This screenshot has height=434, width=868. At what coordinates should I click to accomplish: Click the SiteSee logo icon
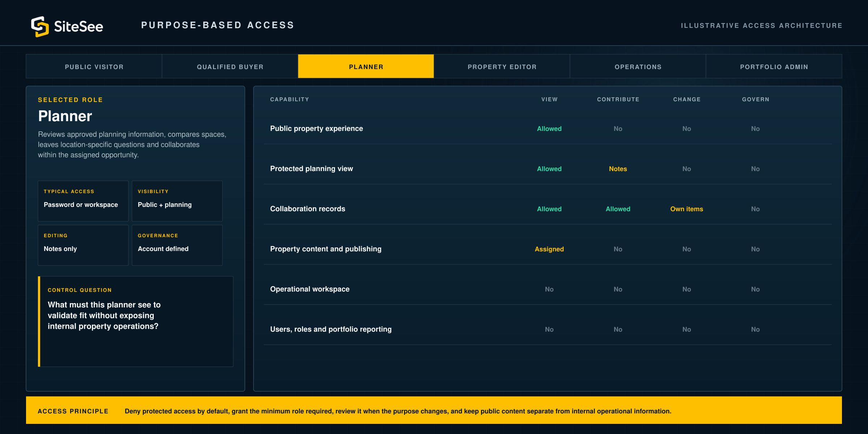coord(40,26)
